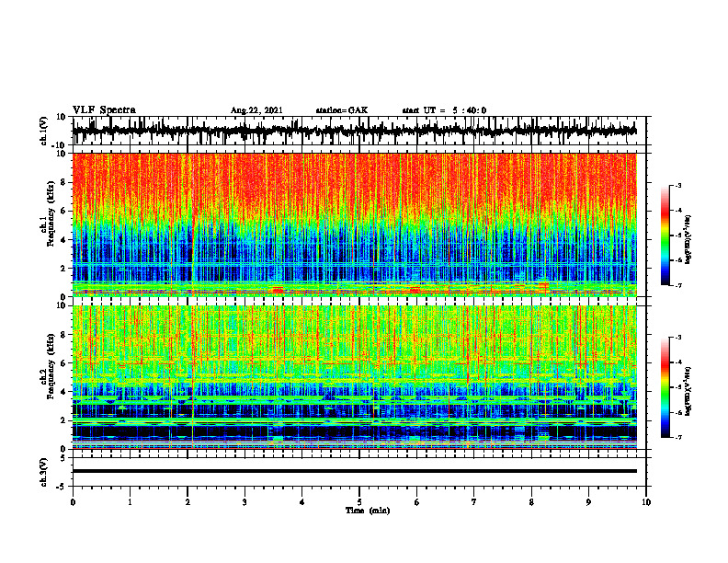Click the ch.1 "Frequency (kHz)" axis label

[51, 213]
